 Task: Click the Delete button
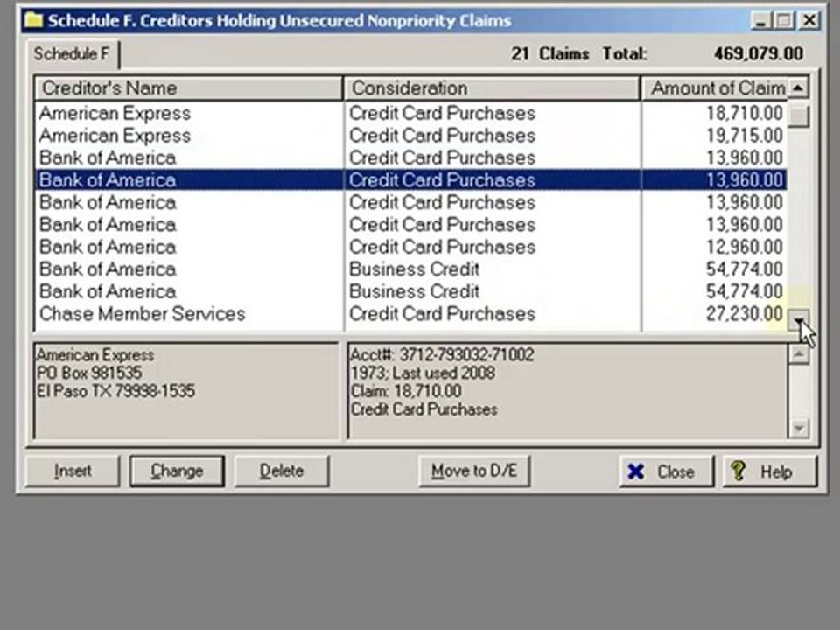pyautogui.click(x=281, y=472)
